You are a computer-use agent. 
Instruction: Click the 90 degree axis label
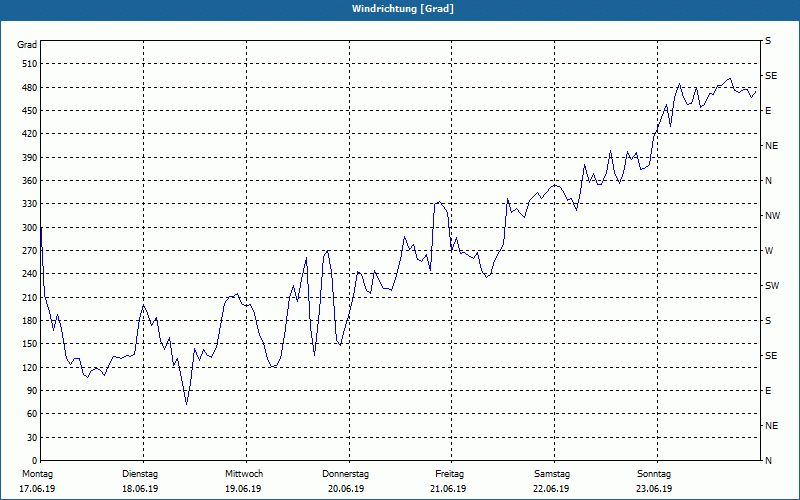pos(32,391)
